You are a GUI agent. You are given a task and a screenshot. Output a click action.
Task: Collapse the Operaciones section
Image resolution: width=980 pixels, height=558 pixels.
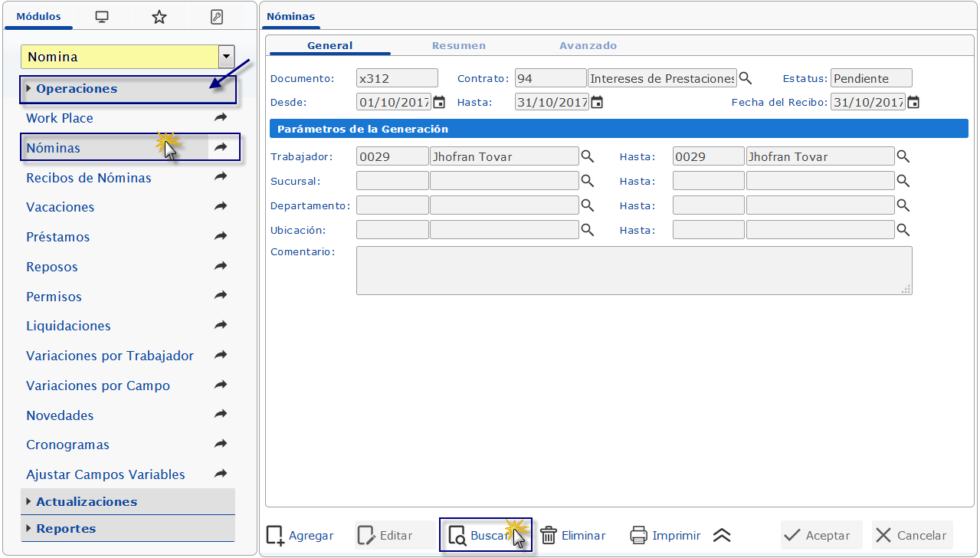[77, 89]
